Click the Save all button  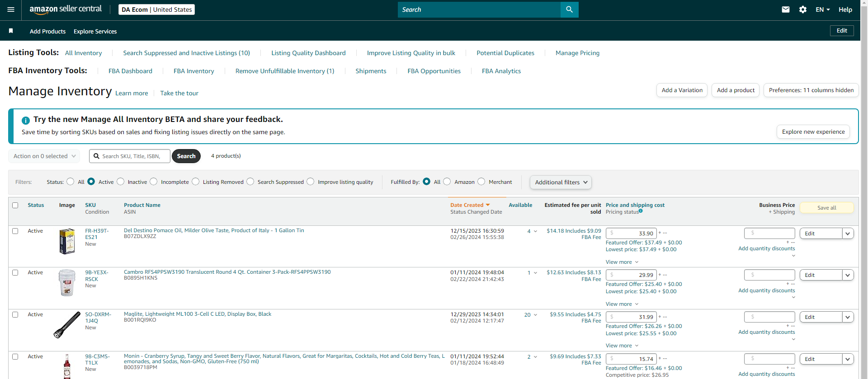pos(827,208)
